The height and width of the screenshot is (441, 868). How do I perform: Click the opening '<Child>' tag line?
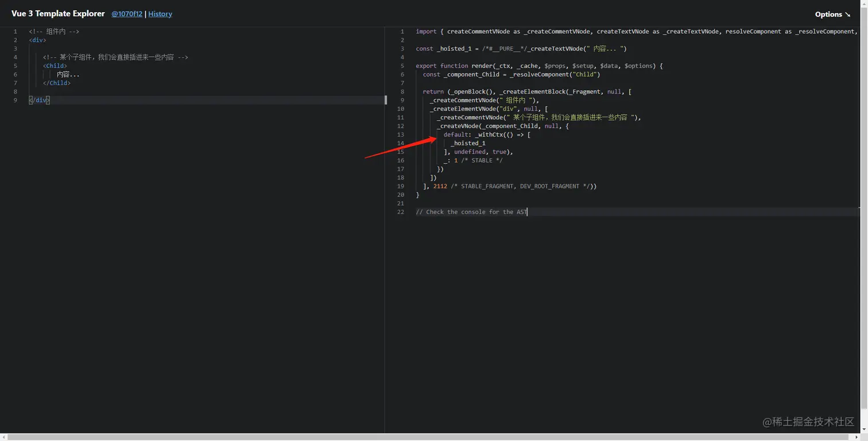click(55, 66)
